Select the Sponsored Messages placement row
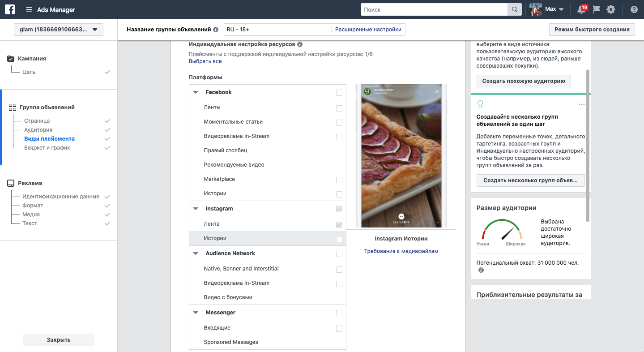This screenshot has height=352, width=644. [268, 342]
